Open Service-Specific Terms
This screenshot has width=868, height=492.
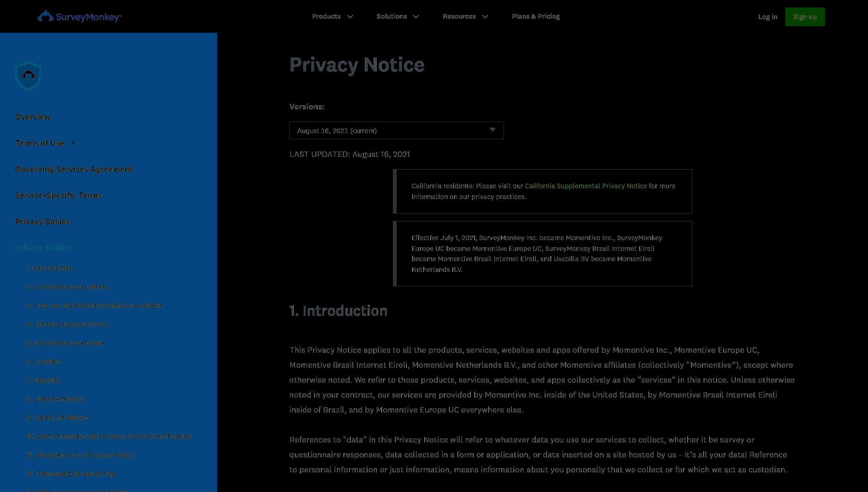[x=58, y=195]
